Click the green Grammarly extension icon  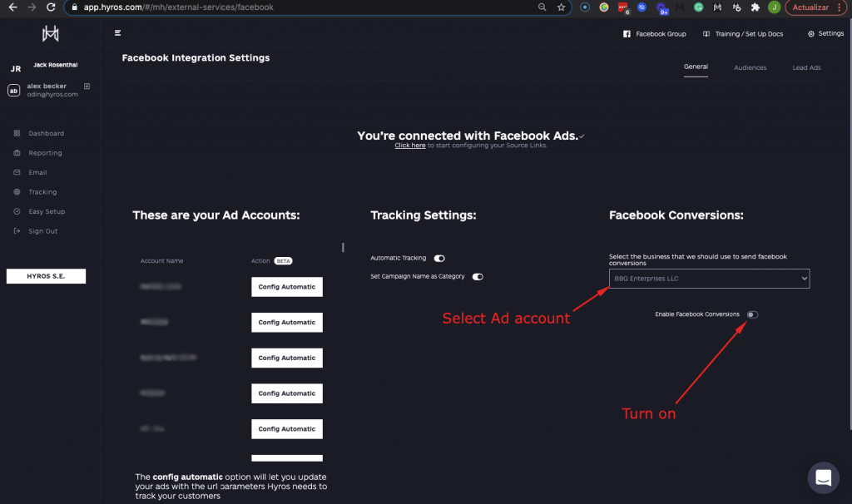[699, 7]
